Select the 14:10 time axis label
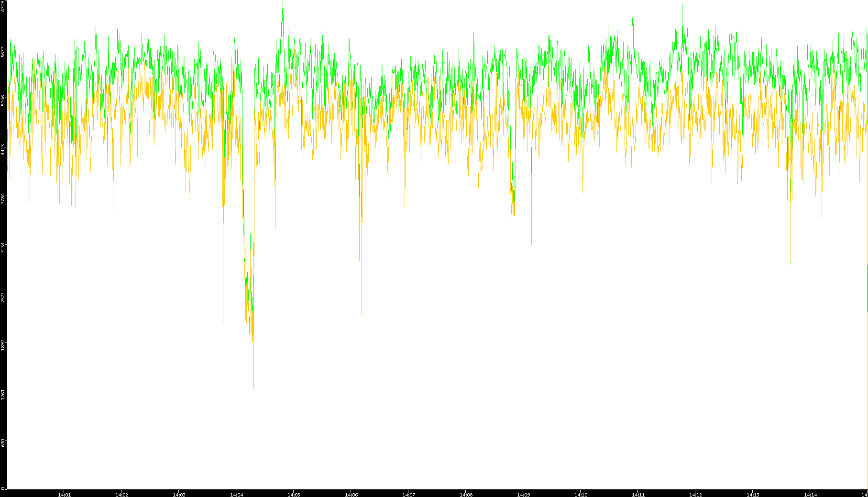 (x=581, y=495)
